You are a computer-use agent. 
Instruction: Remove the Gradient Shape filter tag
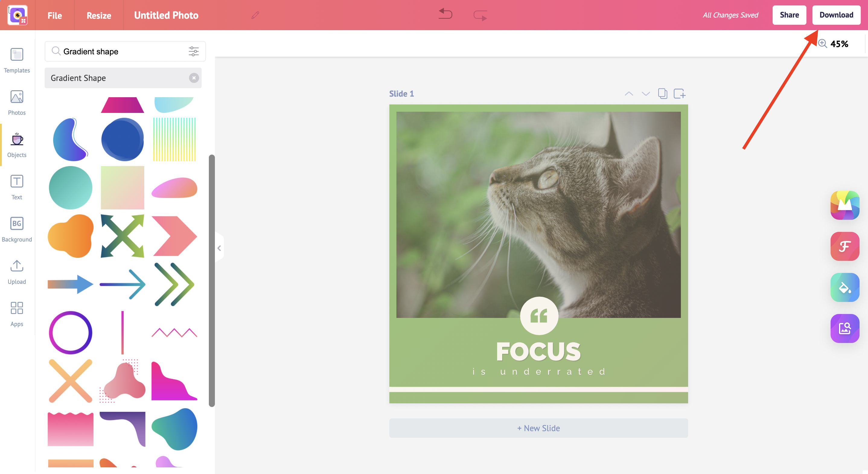(194, 78)
